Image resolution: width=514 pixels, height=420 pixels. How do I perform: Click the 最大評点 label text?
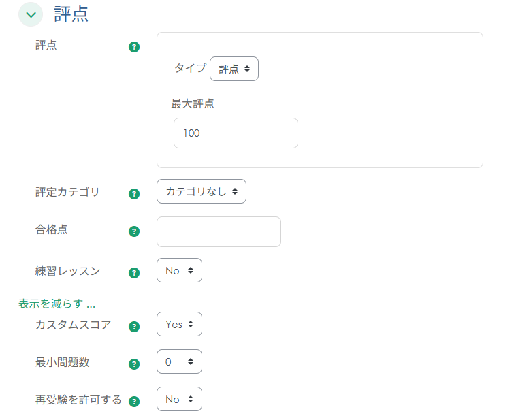(x=193, y=103)
